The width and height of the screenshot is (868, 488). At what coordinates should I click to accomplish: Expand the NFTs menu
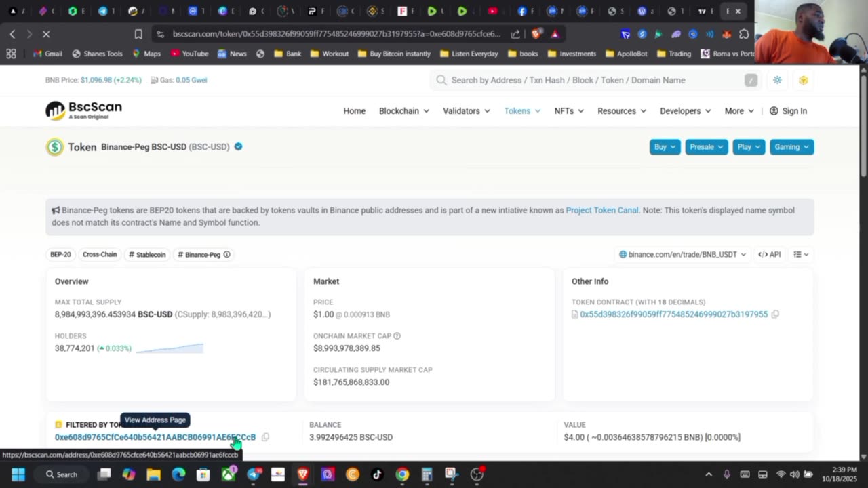pos(569,111)
